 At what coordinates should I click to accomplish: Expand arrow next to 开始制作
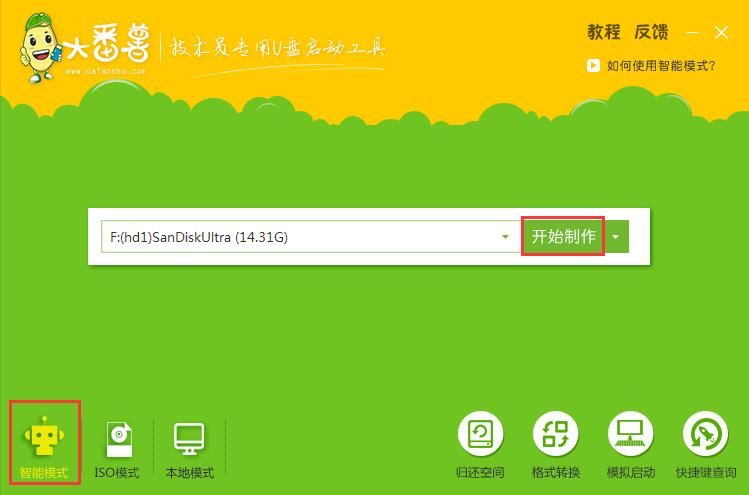(616, 237)
